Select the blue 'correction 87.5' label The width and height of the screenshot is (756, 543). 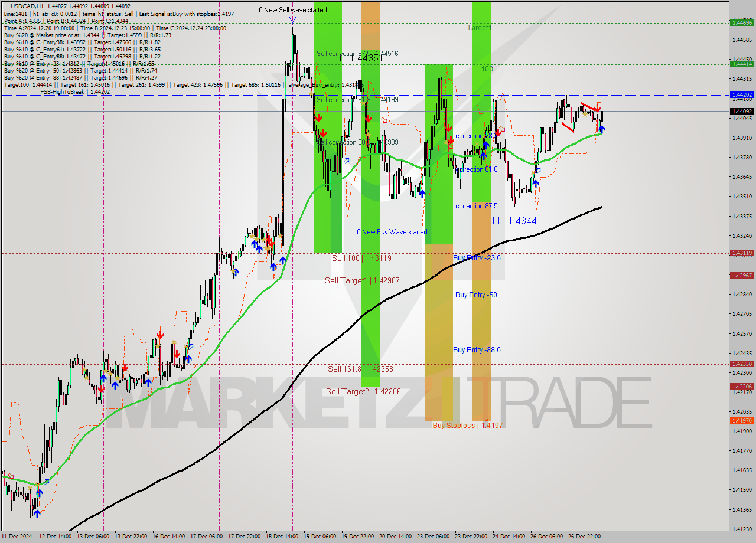[477, 206]
